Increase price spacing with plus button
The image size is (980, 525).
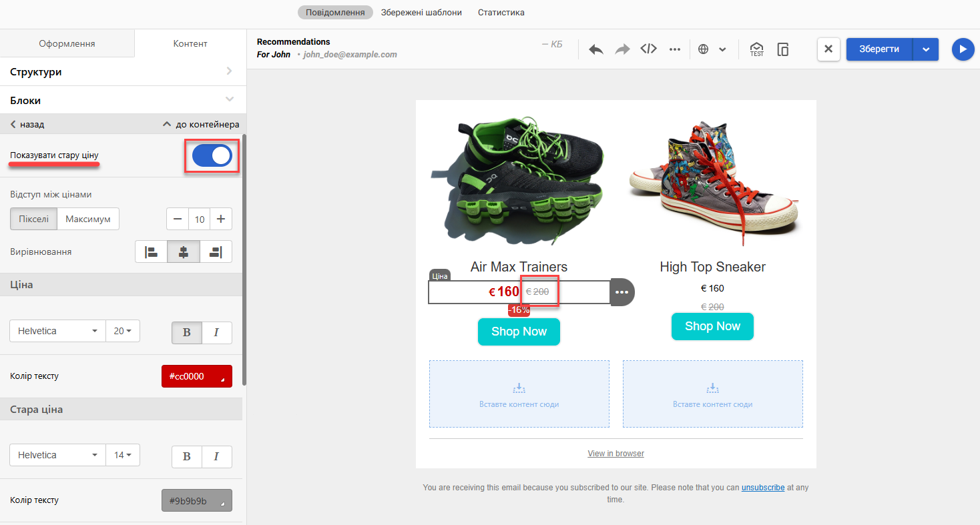(x=221, y=219)
